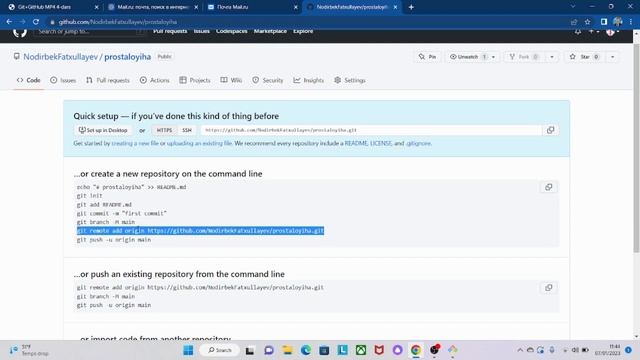Click the 'git push -u origin main' line under create section
The width and height of the screenshot is (640, 360).
[x=114, y=240]
